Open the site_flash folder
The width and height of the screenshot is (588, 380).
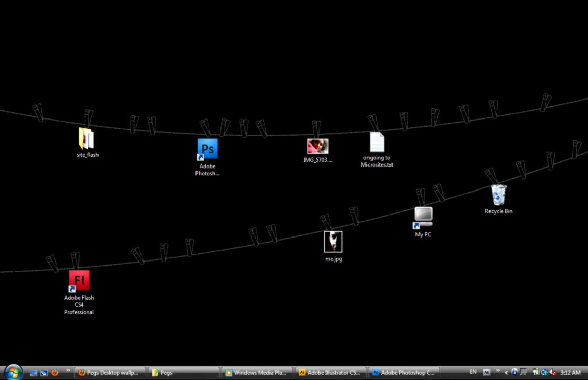pos(87,139)
